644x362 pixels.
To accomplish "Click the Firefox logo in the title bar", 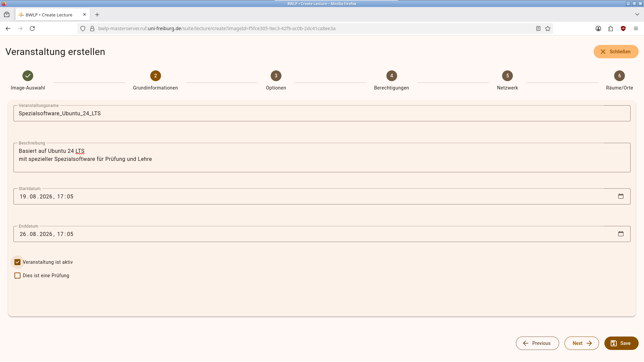I will (4, 4).
